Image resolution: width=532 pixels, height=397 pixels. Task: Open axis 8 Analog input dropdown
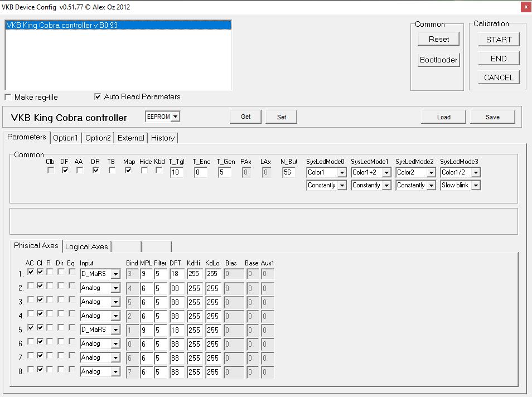pyautogui.click(x=115, y=371)
